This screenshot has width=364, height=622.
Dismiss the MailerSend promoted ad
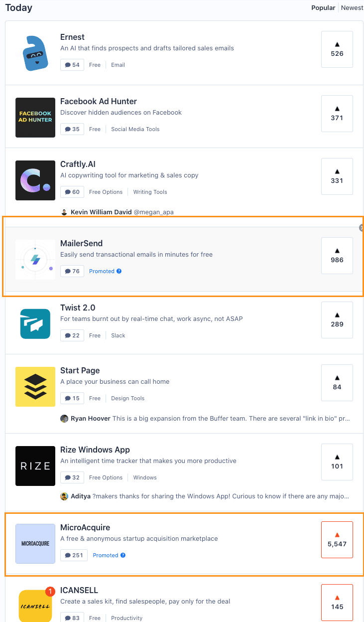pos(362,228)
